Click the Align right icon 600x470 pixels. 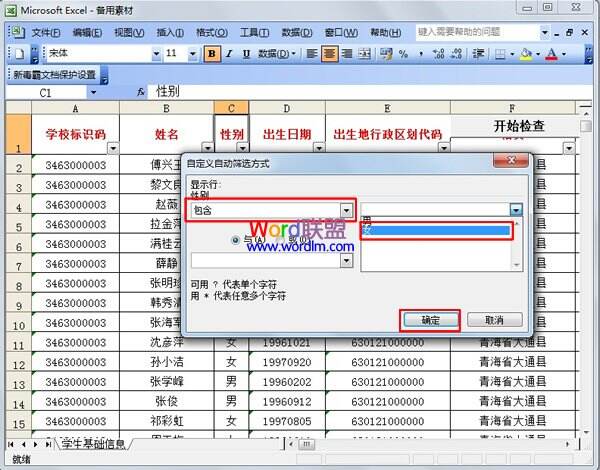click(347, 54)
